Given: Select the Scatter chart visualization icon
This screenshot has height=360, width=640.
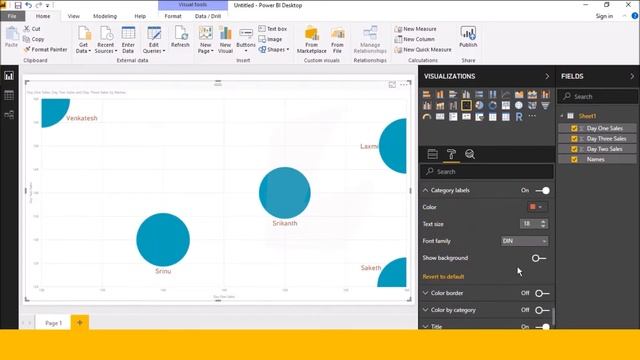Looking at the screenshot, I should click(466, 106).
